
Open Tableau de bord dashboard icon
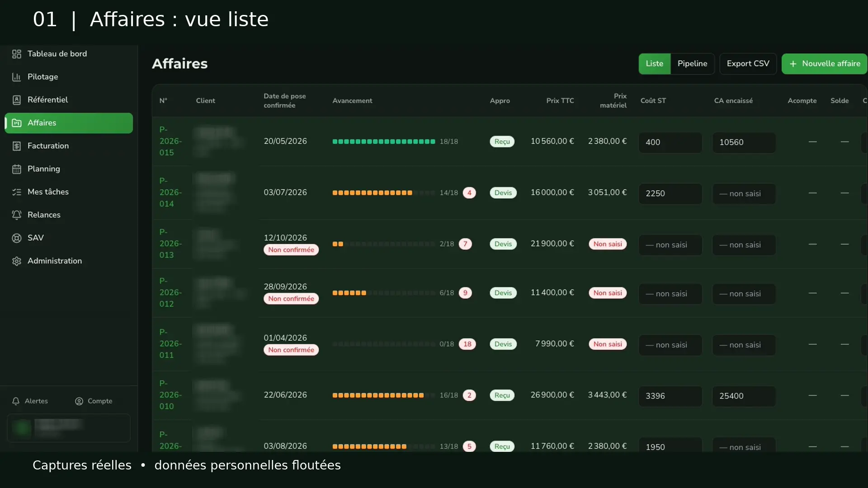tap(17, 54)
